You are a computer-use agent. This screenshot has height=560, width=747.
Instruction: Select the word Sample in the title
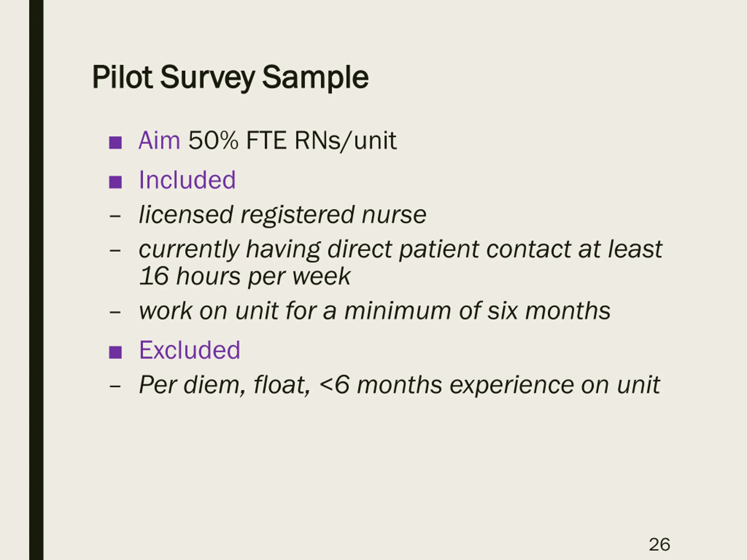pos(315,77)
